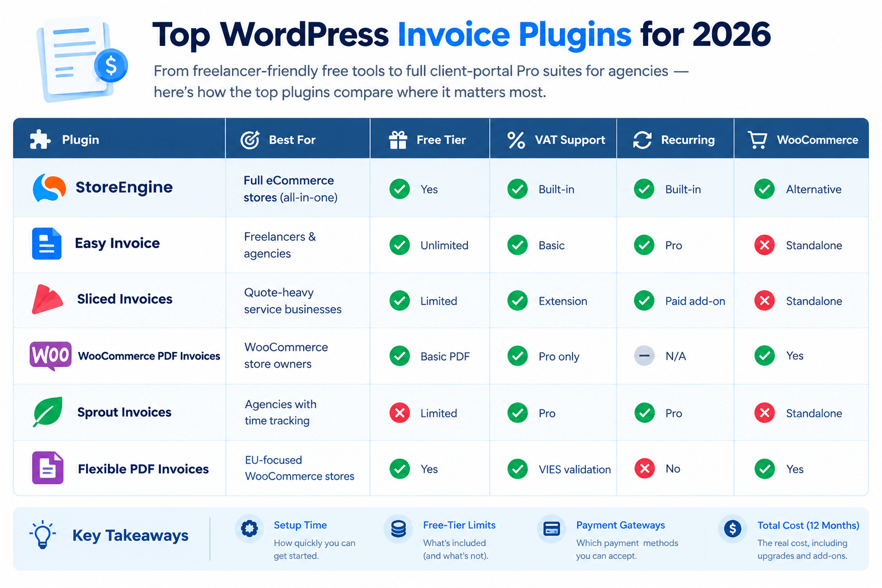The height and width of the screenshot is (588, 882).
Task: Click the green check beside StoreEngine Alternative
Action: pos(764,189)
